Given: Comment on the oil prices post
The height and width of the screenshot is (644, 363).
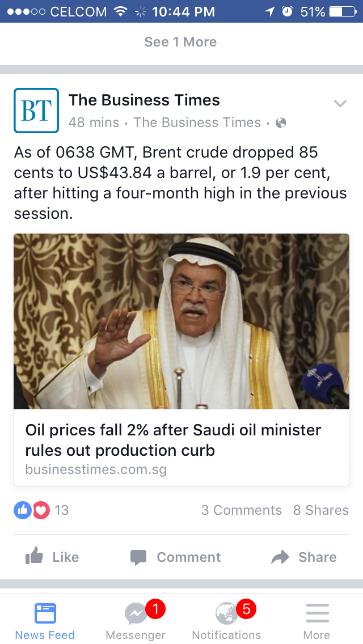Looking at the screenshot, I should point(176,557).
